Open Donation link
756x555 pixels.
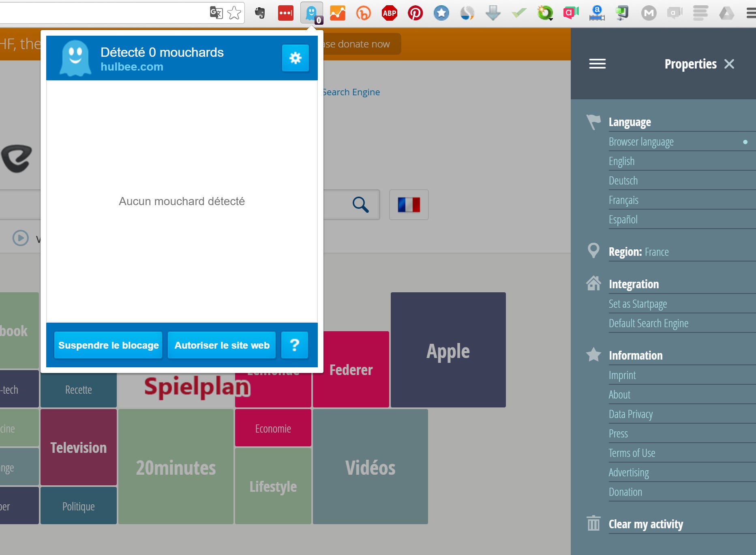click(682, 492)
